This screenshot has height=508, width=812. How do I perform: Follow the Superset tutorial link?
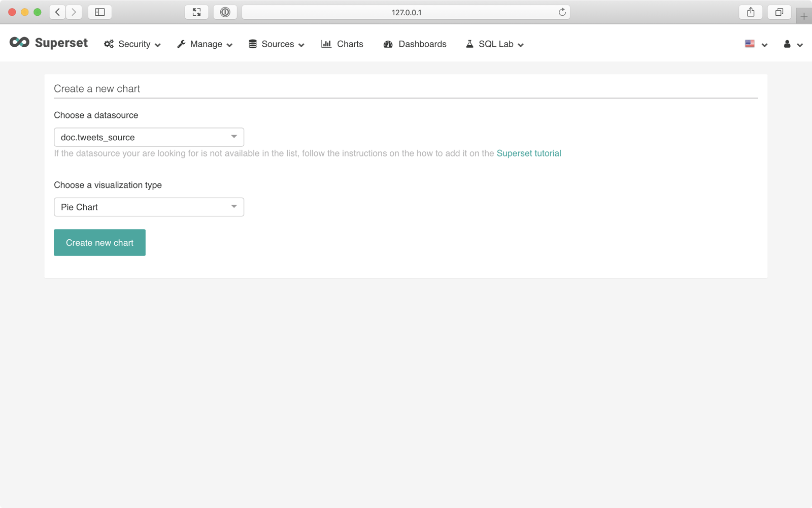point(528,153)
